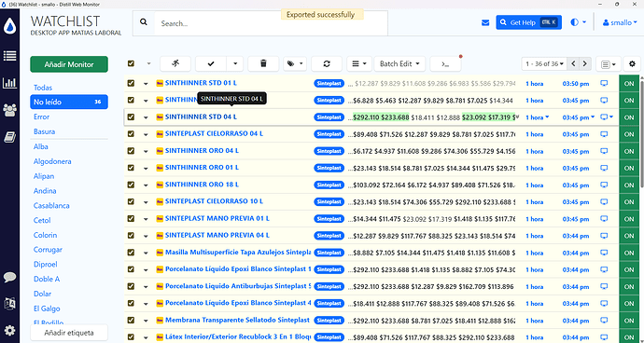Click the monitor icon in SINTEPLAST MANO PREVIA 04 L row

tap(604, 236)
